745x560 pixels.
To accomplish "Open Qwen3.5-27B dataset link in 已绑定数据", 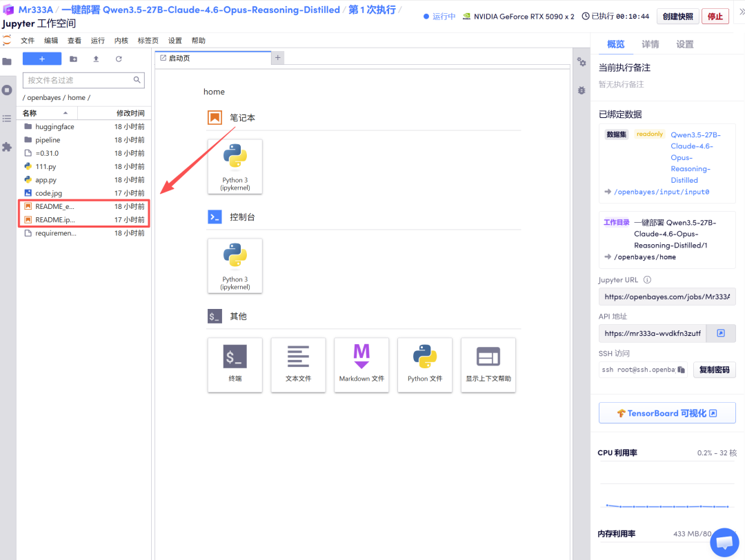I will [695, 157].
